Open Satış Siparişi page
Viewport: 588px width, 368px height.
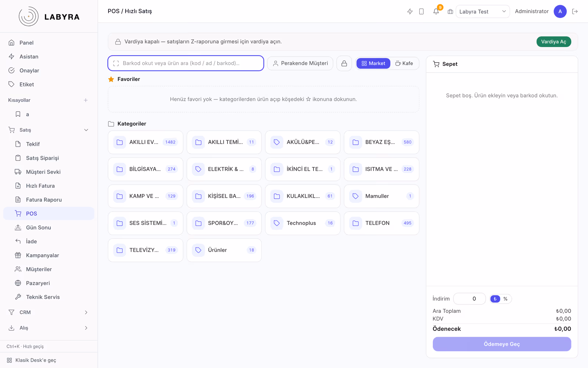tap(49, 158)
